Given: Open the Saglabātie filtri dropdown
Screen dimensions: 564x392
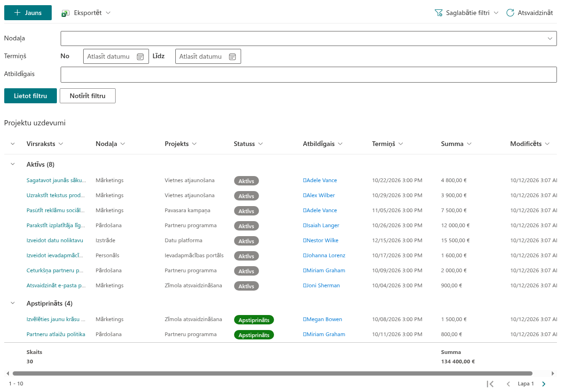Looking at the screenshot, I should (x=466, y=13).
